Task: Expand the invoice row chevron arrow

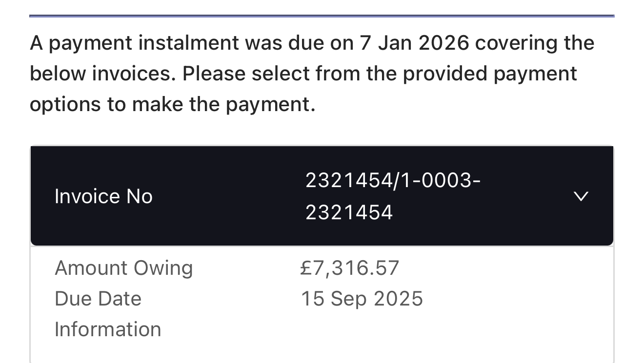Action: point(581,196)
